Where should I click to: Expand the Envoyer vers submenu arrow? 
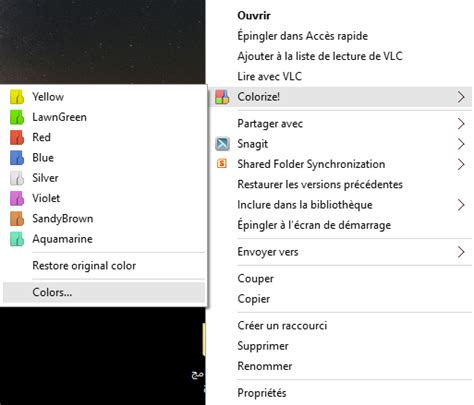tap(461, 252)
